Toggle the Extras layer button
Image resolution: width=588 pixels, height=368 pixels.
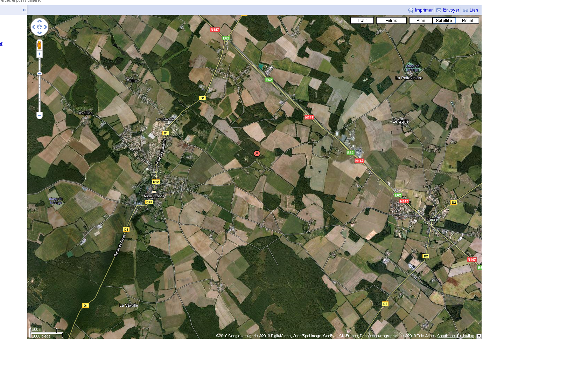coord(391,21)
